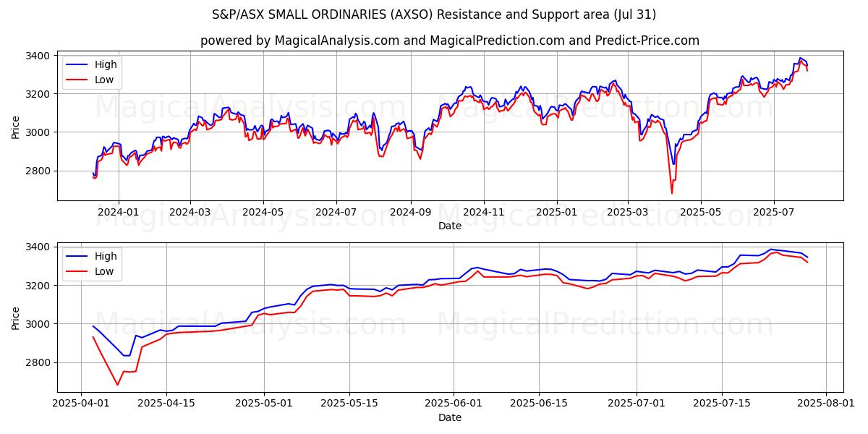Click the '2025-05' x-axis label in top chart
The height and width of the screenshot is (434, 868).
(x=700, y=213)
